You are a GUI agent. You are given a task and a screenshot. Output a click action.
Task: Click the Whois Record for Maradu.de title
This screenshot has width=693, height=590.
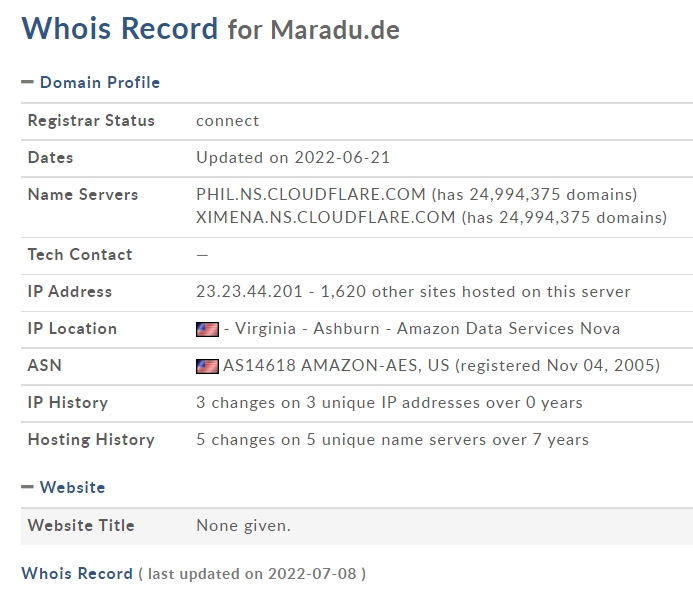210,29
